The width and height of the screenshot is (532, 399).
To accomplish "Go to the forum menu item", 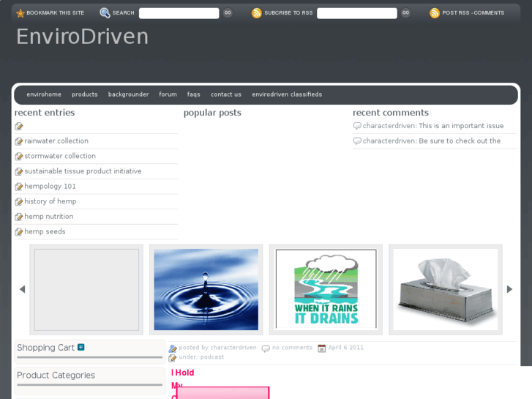I will coord(168,94).
